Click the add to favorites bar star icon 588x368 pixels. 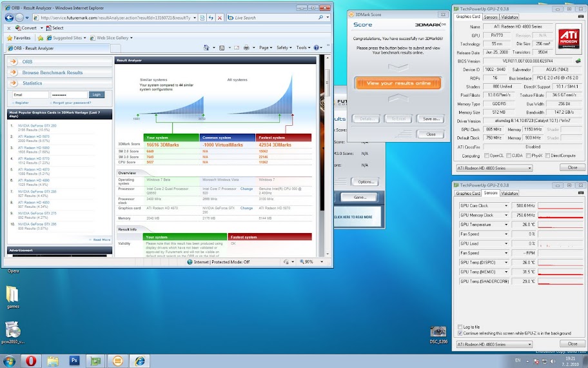(x=41, y=38)
